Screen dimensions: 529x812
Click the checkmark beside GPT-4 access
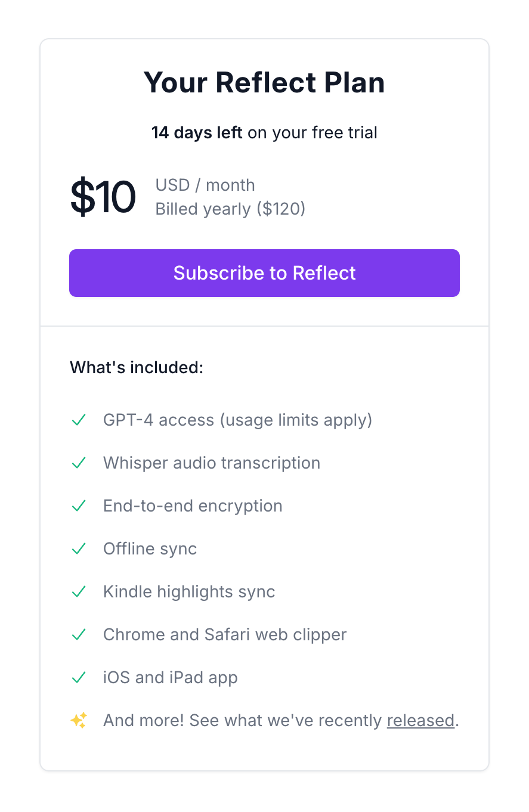point(78,420)
